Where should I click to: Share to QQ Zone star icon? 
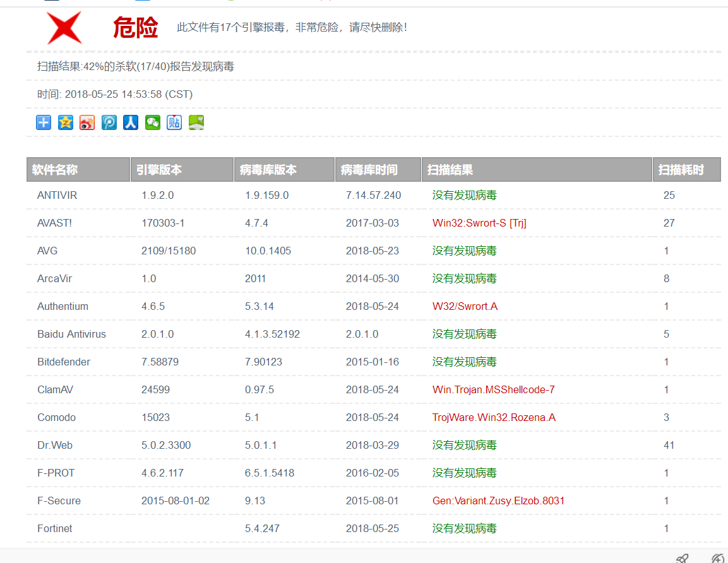66,122
